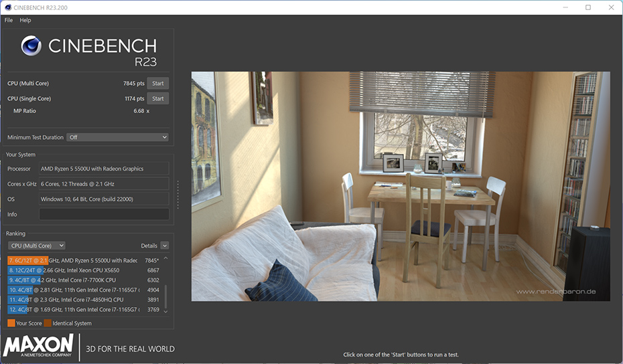
Task: Click the rendered room scene preview
Action: (x=401, y=186)
